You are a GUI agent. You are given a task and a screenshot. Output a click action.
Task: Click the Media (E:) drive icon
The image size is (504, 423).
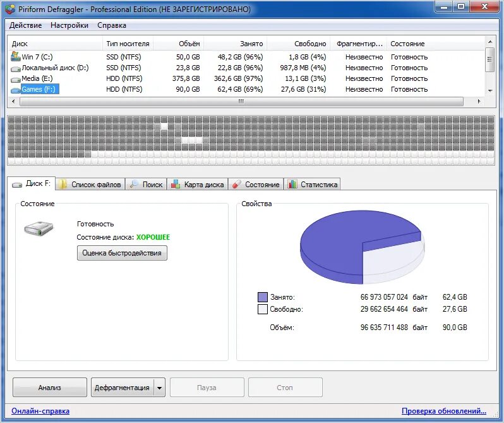(15, 79)
